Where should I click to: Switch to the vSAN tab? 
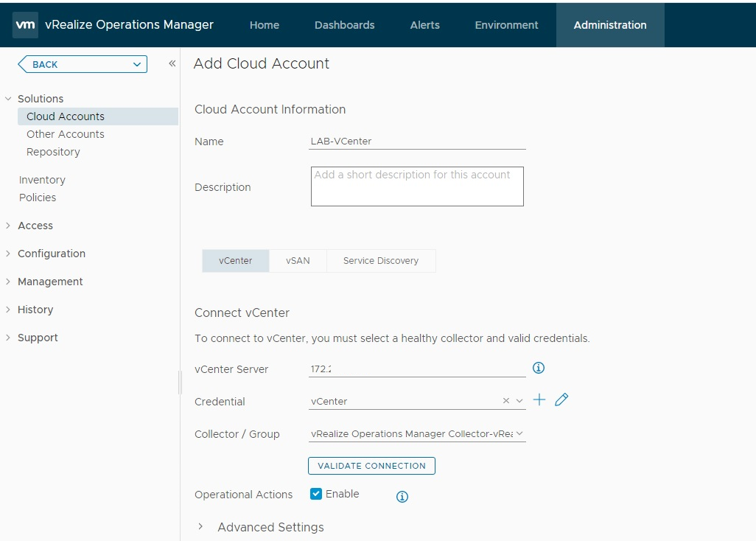click(x=298, y=261)
